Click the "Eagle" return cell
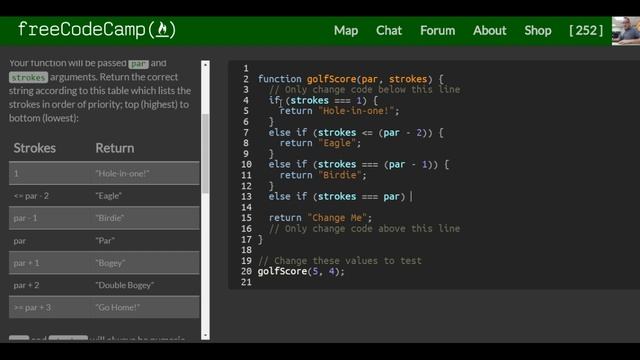Viewport: 640px width, 360px height. [109, 196]
